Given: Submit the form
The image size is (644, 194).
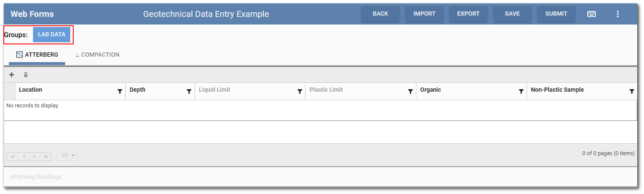Looking at the screenshot, I should tap(556, 14).
